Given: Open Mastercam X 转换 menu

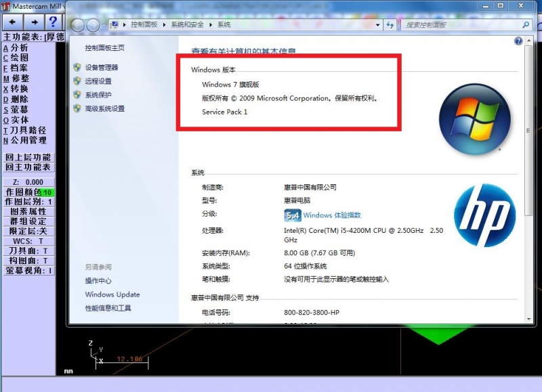Looking at the screenshot, I should (15, 89).
